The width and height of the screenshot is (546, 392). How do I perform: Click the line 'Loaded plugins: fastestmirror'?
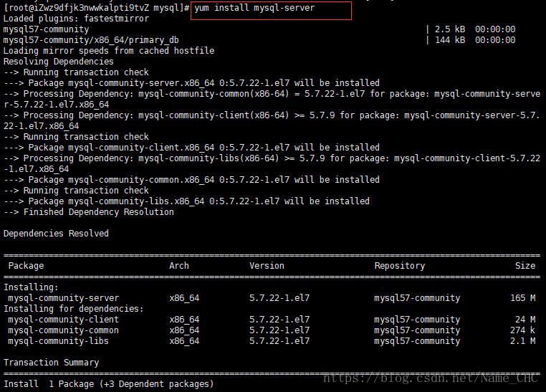pyautogui.click(x=76, y=19)
